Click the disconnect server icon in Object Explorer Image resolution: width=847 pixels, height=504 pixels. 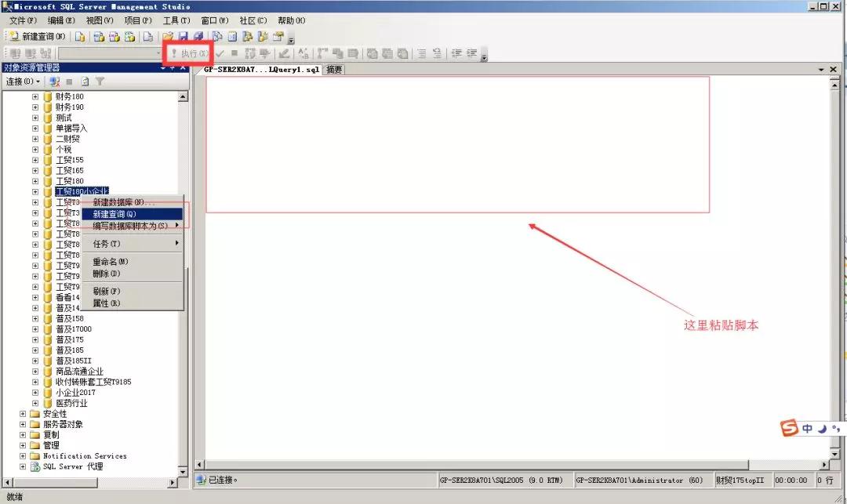(x=54, y=81)
